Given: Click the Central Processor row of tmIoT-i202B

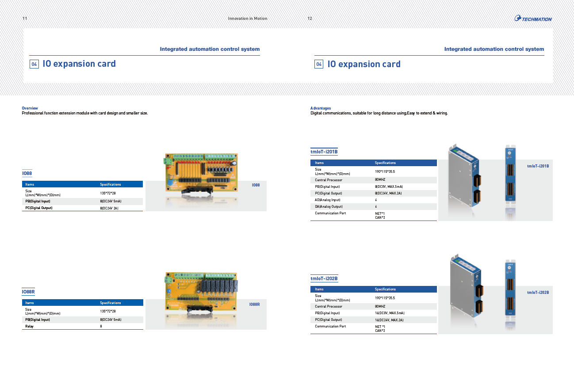Looking at the screenshot, I should [373, 306].
